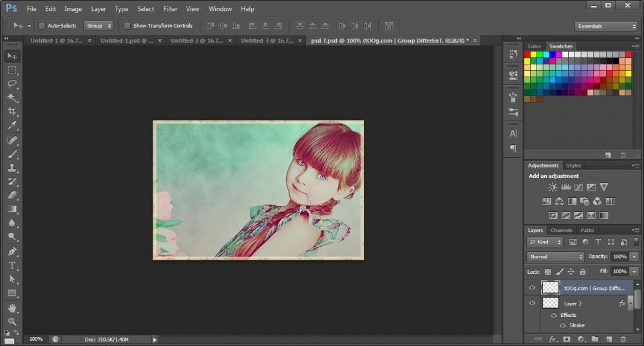Viewport: 644px width, 346px height.
Task: Pick the Eyedropper tool
Action: 12,126
